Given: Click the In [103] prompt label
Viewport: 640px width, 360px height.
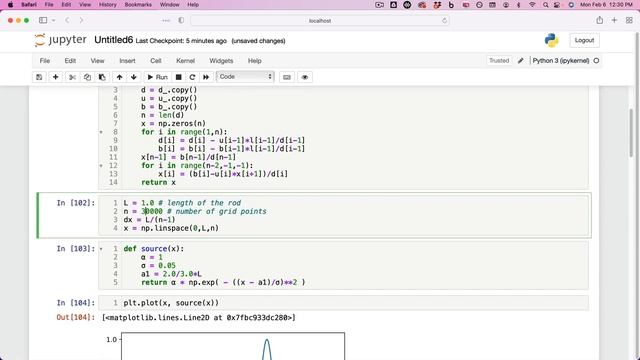Looking at the screenshot, I should 76,249.
